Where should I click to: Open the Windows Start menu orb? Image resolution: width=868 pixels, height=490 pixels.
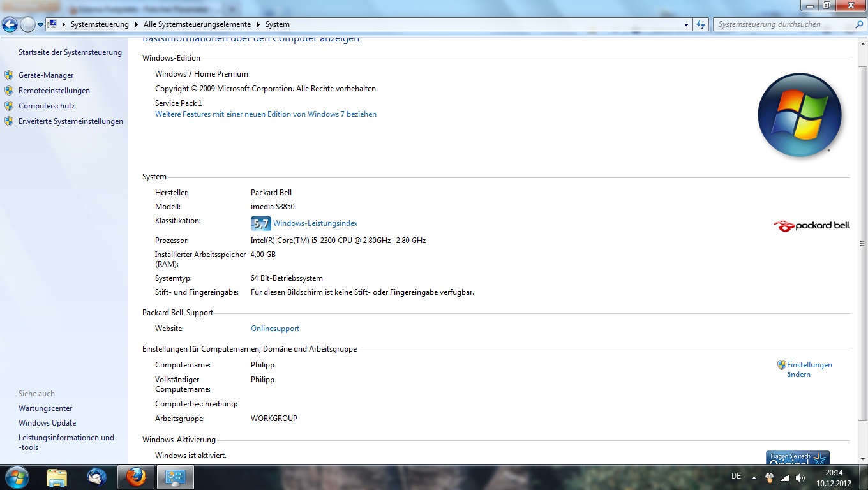click(17, 477)
